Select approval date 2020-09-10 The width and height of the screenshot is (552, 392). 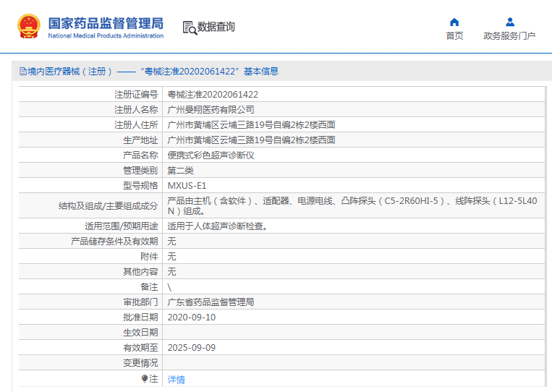coord(192,318)
